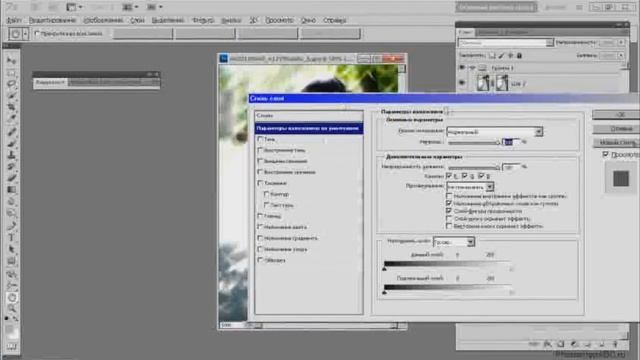The height and width of the screenshot is (360, 640).
Task: Select the Lasso tool
Action: click(x=11, y=84)
